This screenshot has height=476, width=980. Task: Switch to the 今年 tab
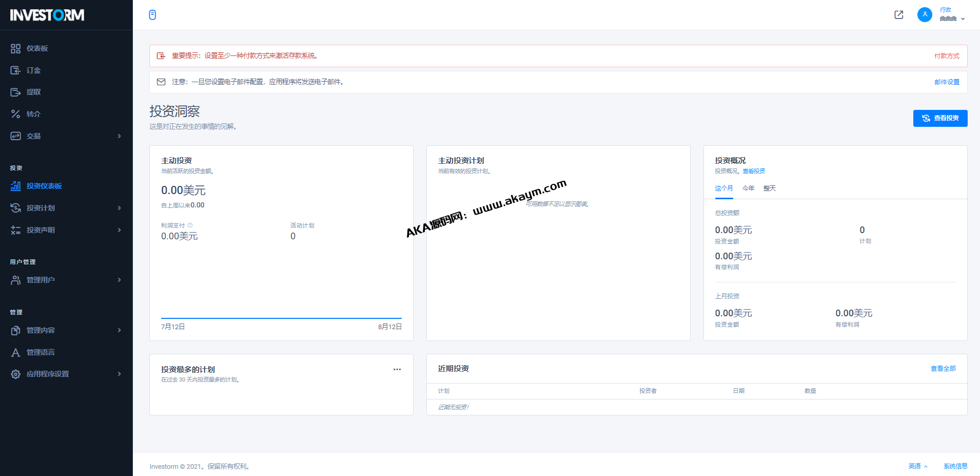coord(748,188)
